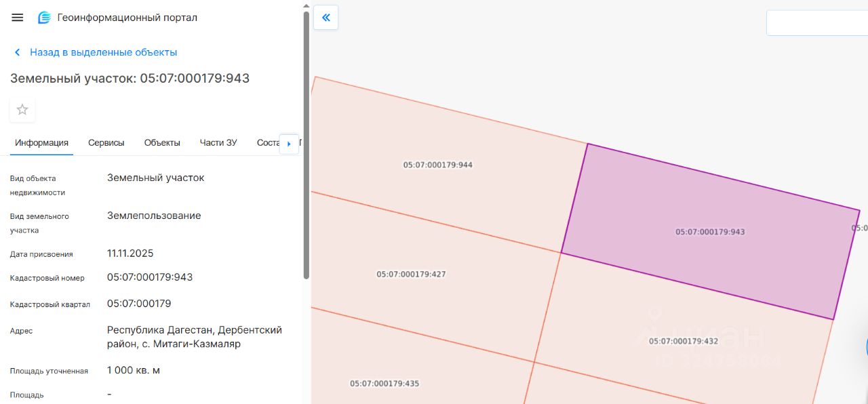Click the 'Земельный участок' object type value
The height and width of the screenshot is (404, 868).
tap(155, 178)
